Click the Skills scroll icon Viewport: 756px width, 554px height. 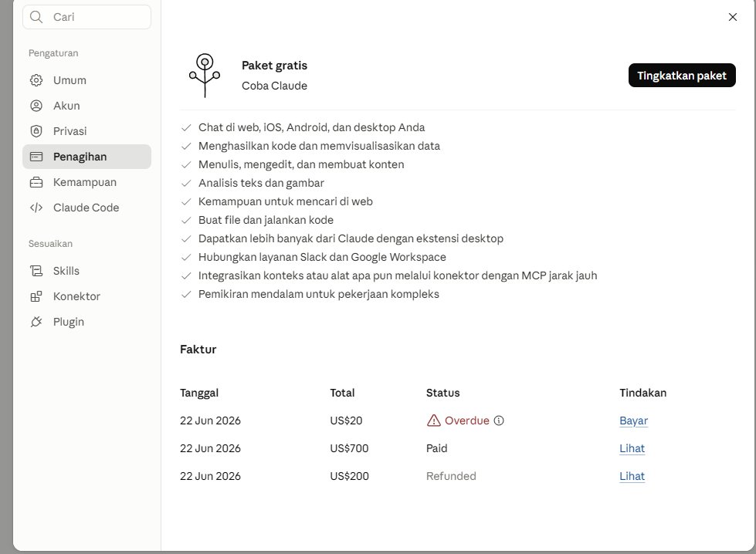point(36,271)
